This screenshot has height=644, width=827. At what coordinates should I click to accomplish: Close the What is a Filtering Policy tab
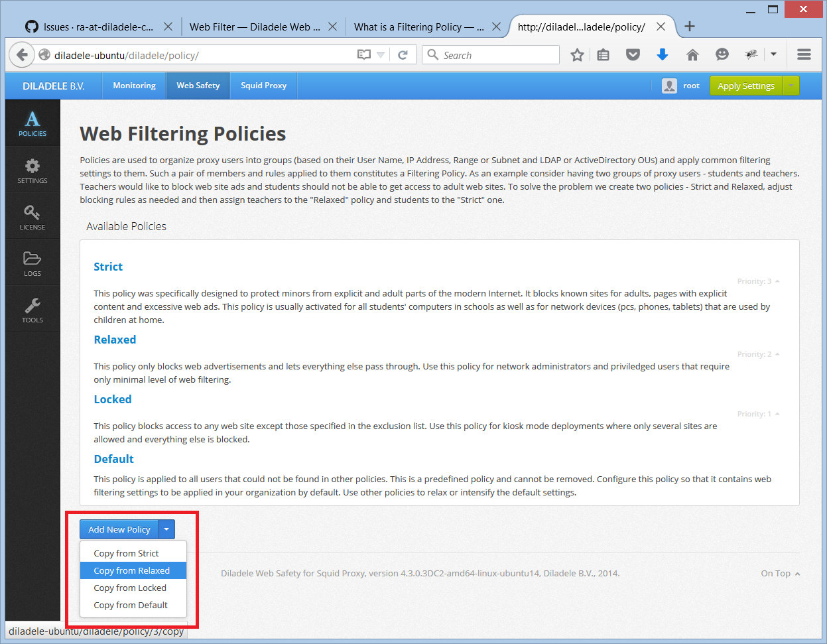497,27
